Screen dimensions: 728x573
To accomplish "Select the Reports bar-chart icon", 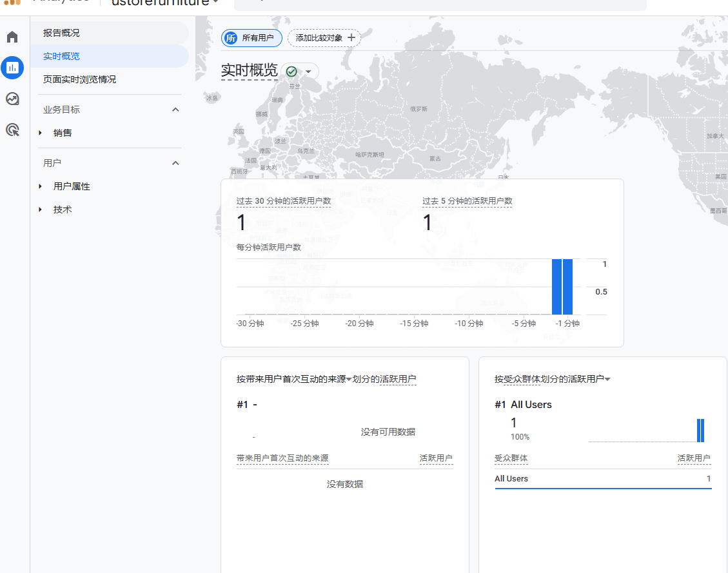I will pyautogui.click(x=12, y=68).
